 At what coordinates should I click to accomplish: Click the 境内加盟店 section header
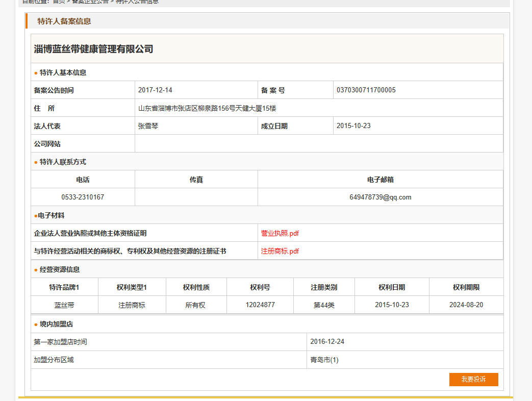[x=56, y=324]
